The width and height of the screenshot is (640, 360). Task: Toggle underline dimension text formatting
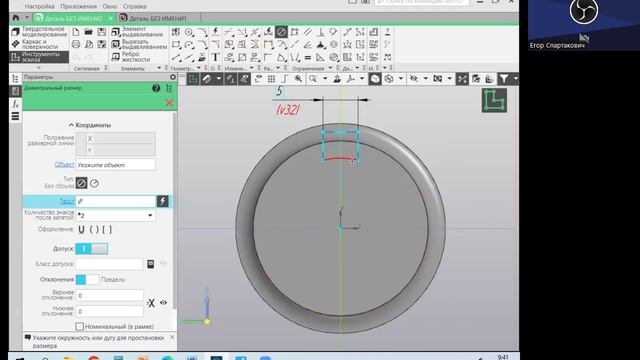point(81,229)
